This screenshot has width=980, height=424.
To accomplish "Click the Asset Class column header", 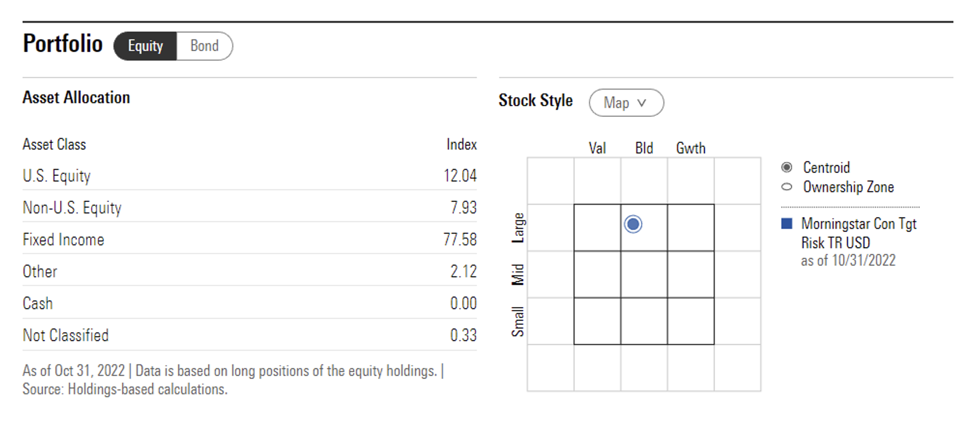I will point(55,145).
